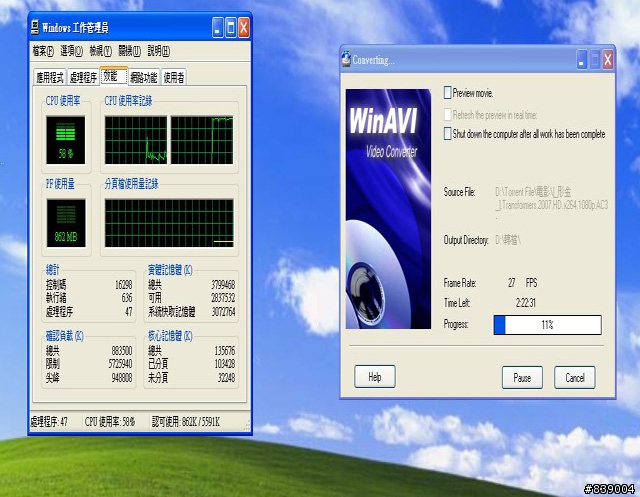
Task: Open the 檔案(F) menu in Task Manager
Action: (43, 51)
